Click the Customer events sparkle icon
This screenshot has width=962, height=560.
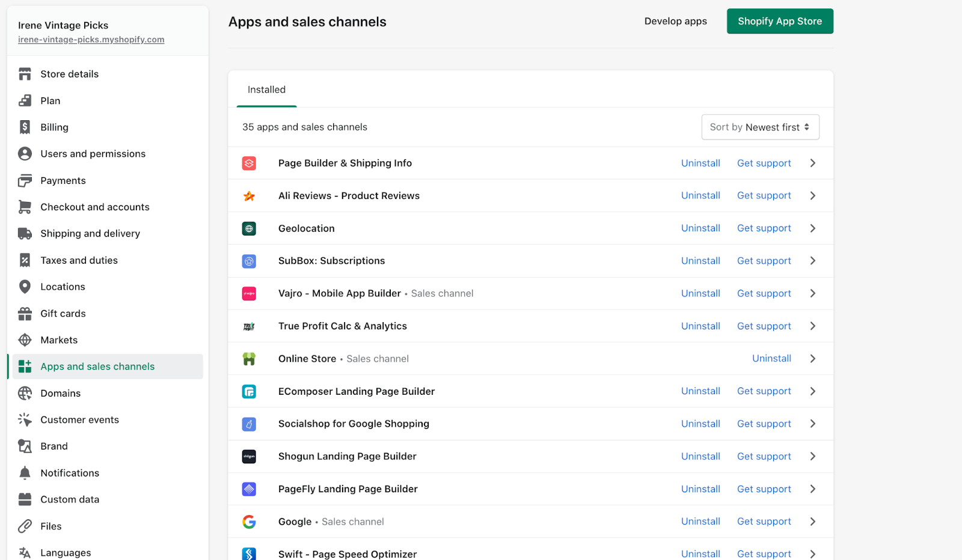tap(25, 419)
